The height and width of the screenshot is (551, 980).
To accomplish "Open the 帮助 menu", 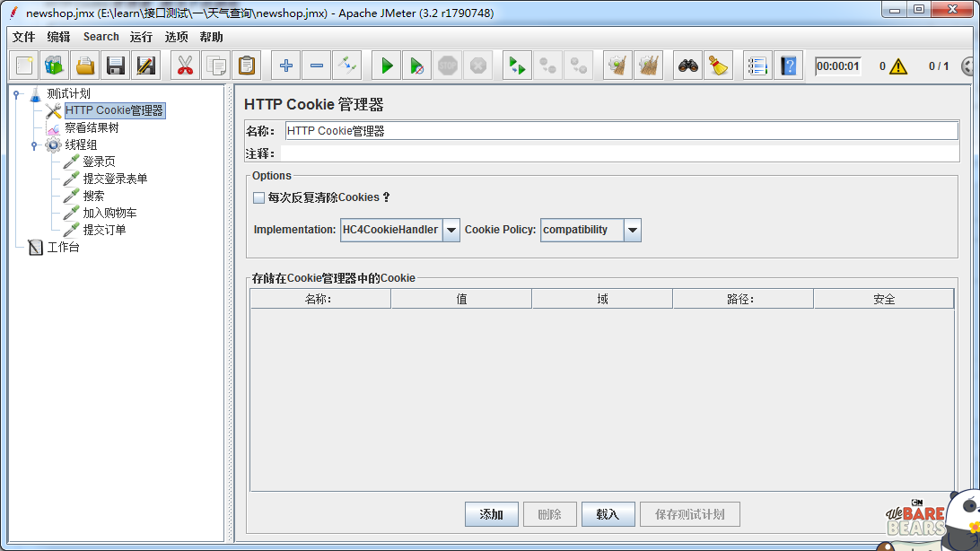I will click(211, 37).
